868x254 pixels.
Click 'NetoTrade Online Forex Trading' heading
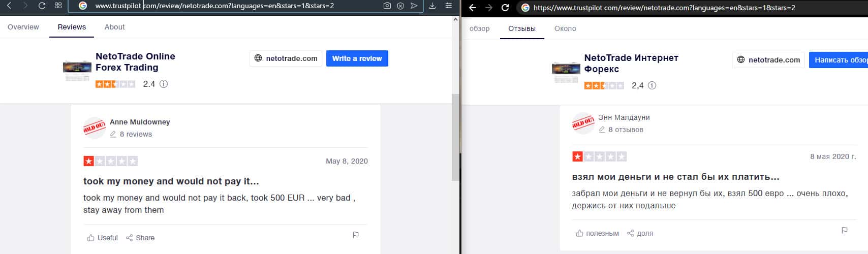[x=135, y=62]
